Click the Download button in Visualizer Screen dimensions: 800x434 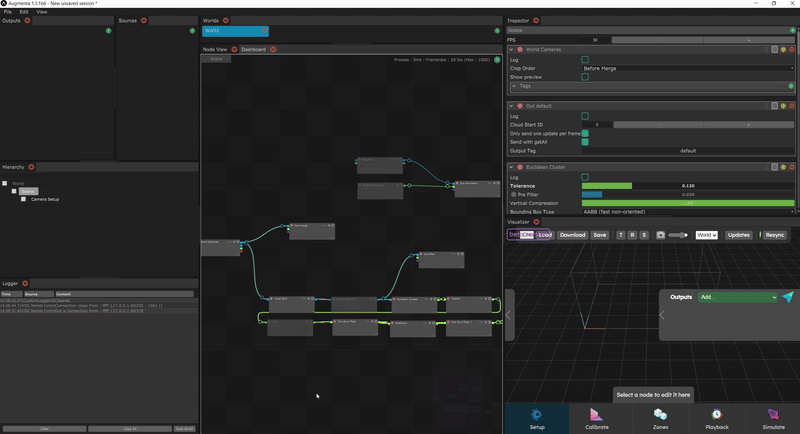point(572,235)
